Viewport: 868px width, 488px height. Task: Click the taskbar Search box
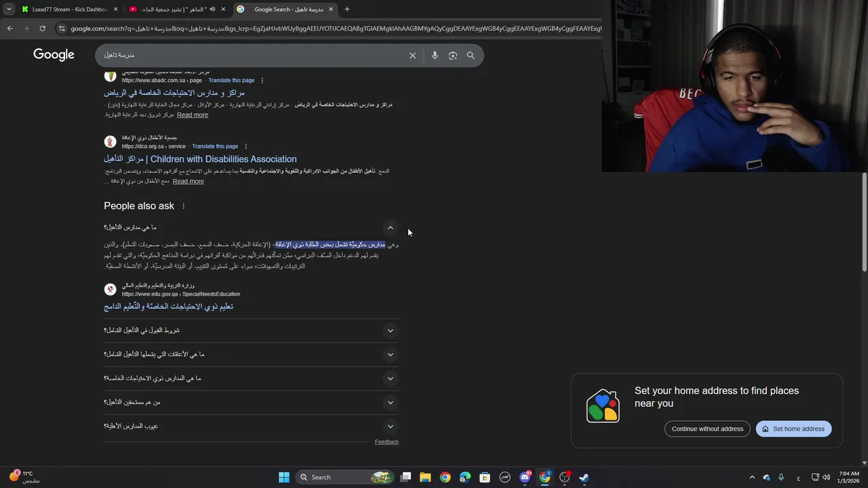tap(345, 477)
